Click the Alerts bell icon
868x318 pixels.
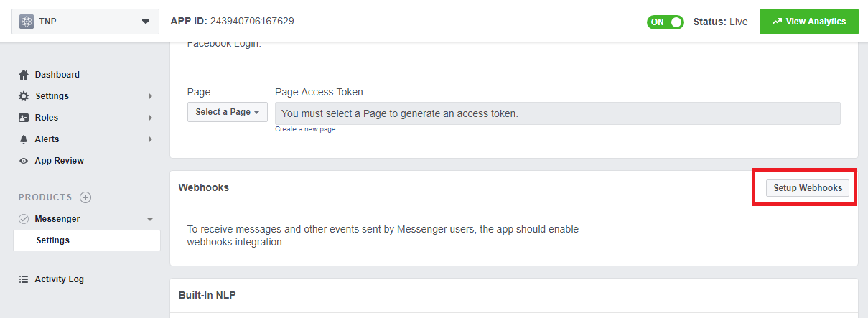tap(24, 139)
